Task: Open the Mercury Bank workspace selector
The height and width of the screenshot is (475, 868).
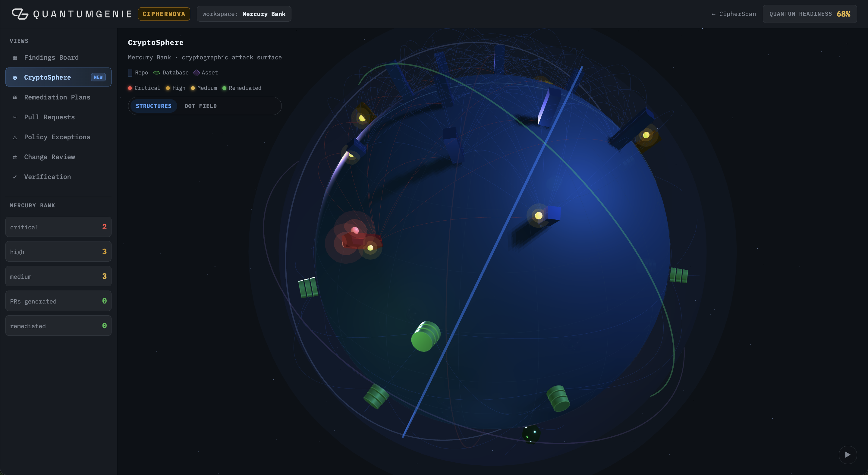Action: 244,14
